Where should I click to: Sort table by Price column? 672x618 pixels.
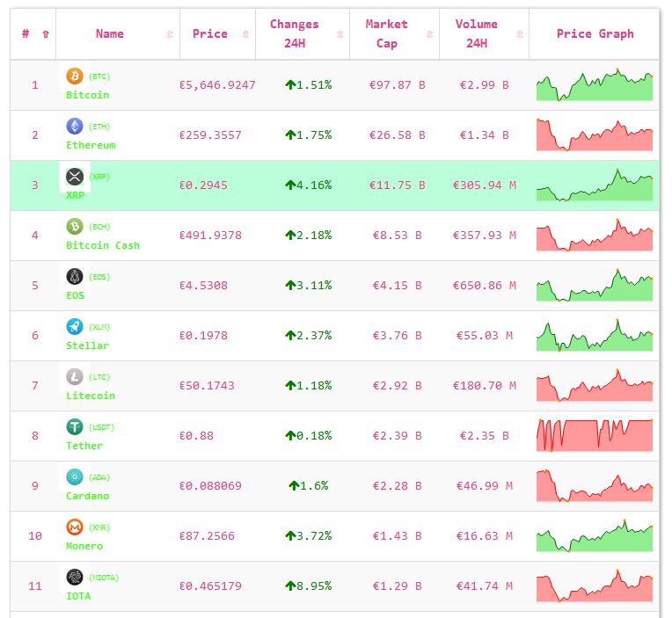pos(210,33)
